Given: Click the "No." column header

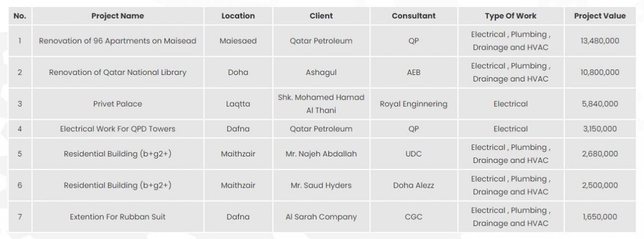Looking at the screenshot, I should [x=20, y=16].
